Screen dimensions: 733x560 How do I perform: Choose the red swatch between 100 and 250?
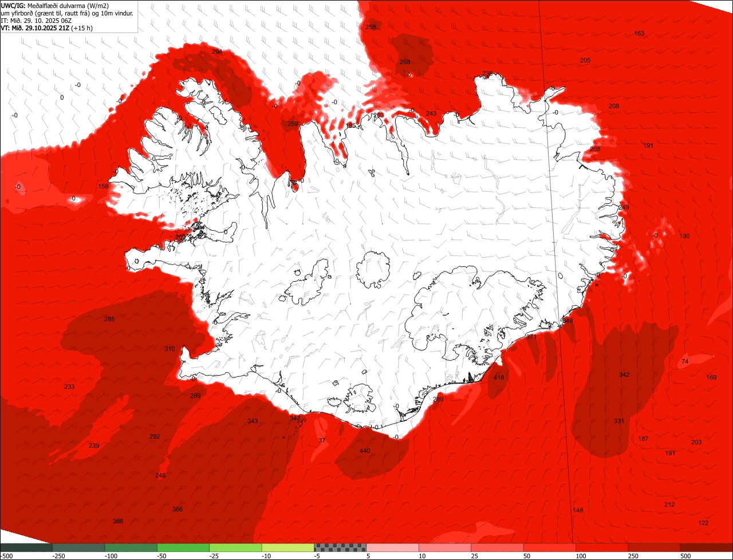[602, 547]
